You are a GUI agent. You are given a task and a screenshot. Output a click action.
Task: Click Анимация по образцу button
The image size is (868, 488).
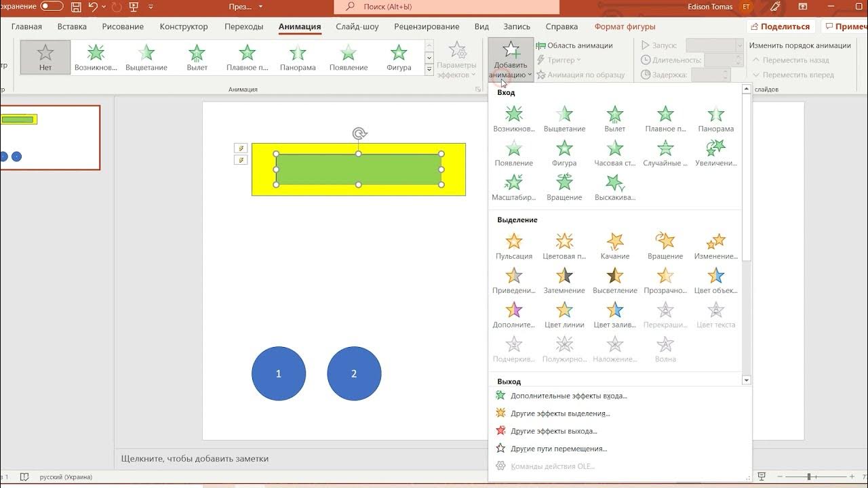(x=580, y=75)
